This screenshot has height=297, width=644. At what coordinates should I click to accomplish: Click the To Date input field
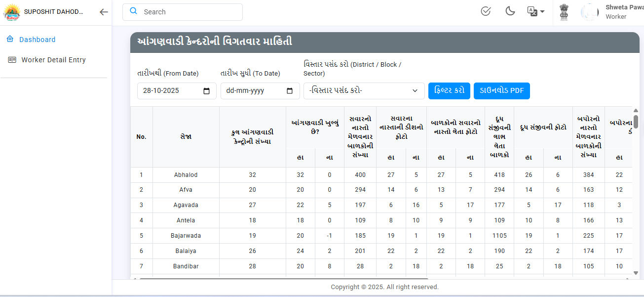pos(252,91)
